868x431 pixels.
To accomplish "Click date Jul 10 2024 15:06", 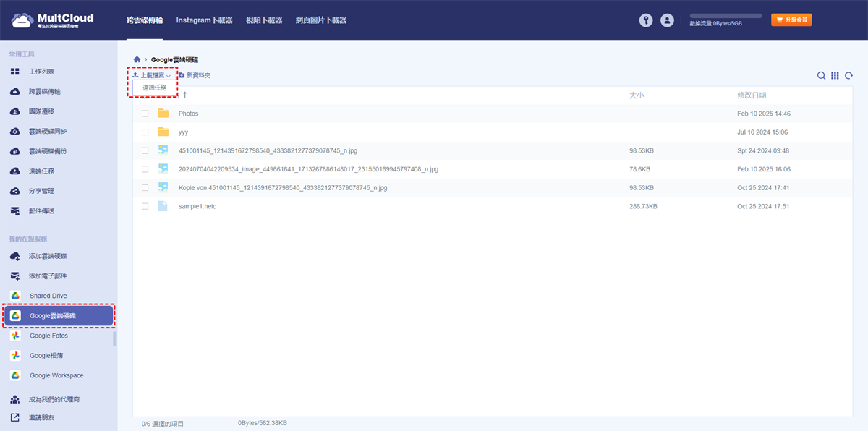I will [x=762, y=132].
